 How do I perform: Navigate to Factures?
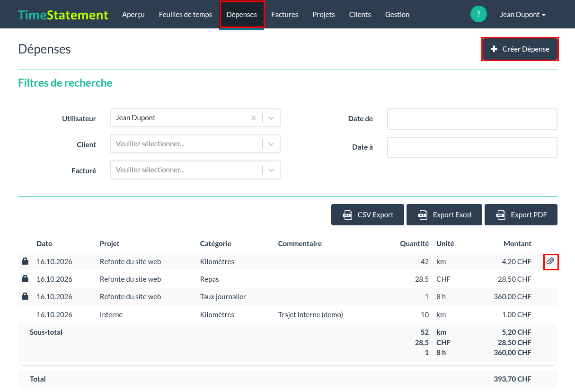[284, 14]
